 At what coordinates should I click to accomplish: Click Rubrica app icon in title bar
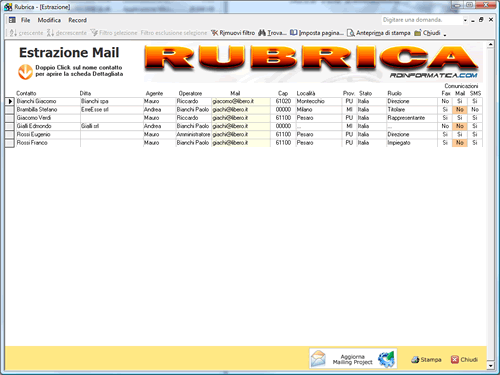(8, 7)
